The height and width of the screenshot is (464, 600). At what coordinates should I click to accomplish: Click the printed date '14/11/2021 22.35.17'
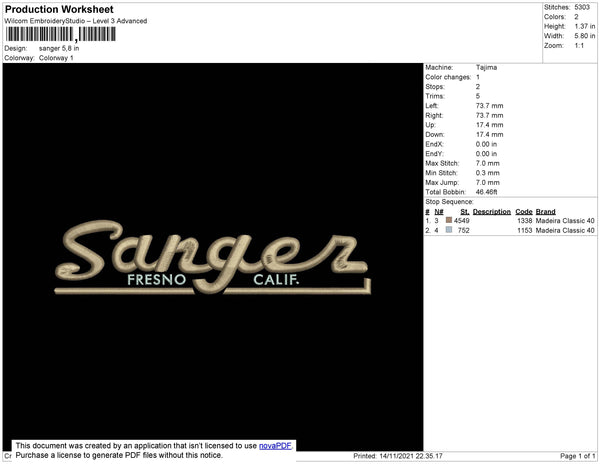(411, 456)
